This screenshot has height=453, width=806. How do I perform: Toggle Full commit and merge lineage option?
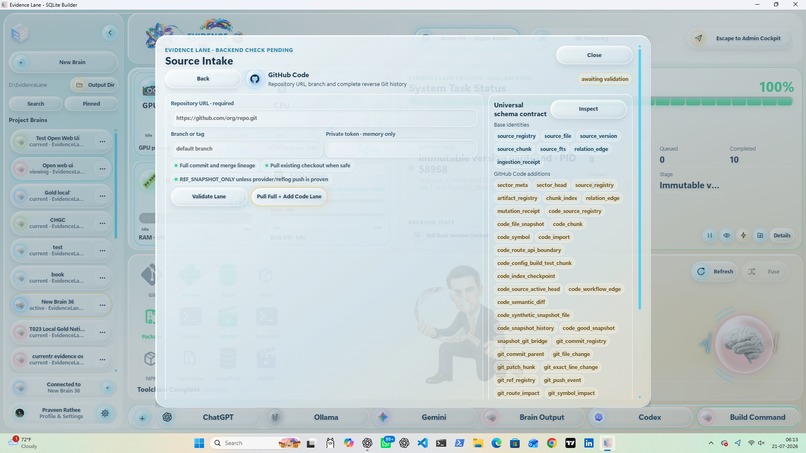[214, 166]
